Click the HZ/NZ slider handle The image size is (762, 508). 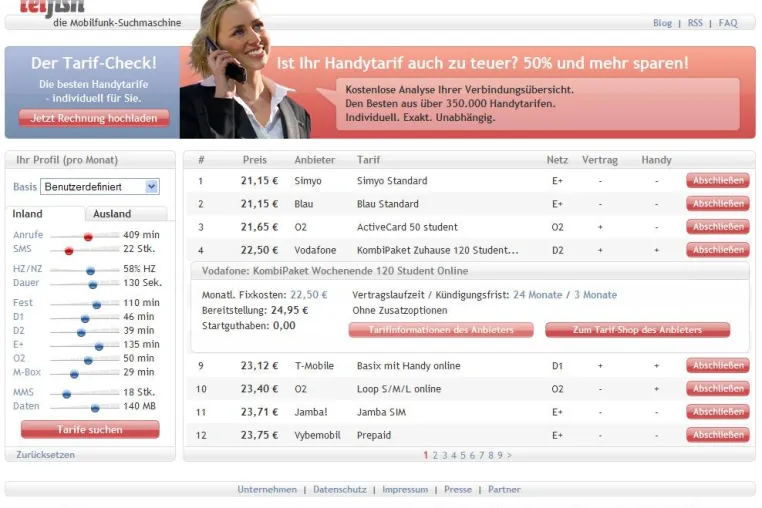click(x=90, y=271)
